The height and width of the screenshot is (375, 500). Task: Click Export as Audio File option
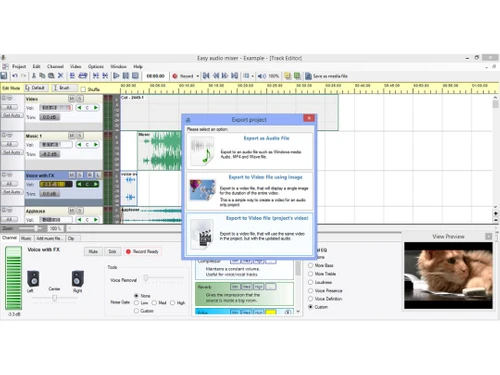(x=249, y=151)
